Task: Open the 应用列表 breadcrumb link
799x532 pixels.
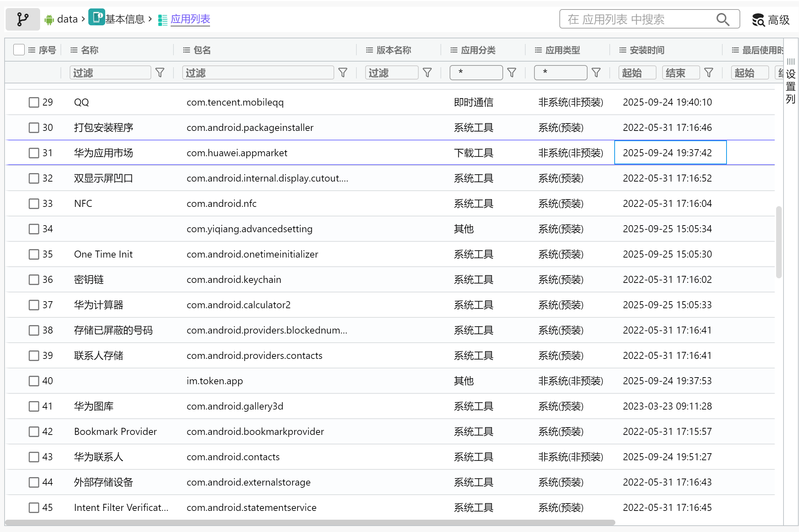Action: tap(190, 19)
